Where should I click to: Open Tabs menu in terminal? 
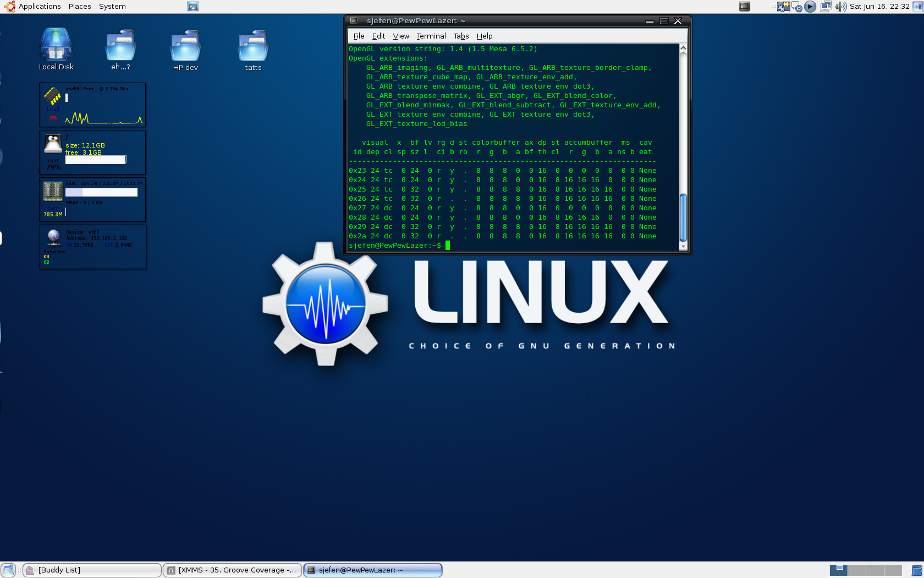(461, 36)
